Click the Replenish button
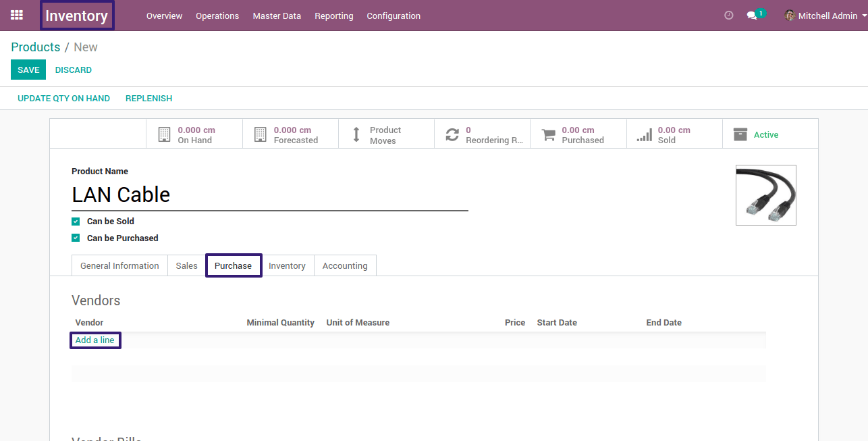 tap(148, 98)
